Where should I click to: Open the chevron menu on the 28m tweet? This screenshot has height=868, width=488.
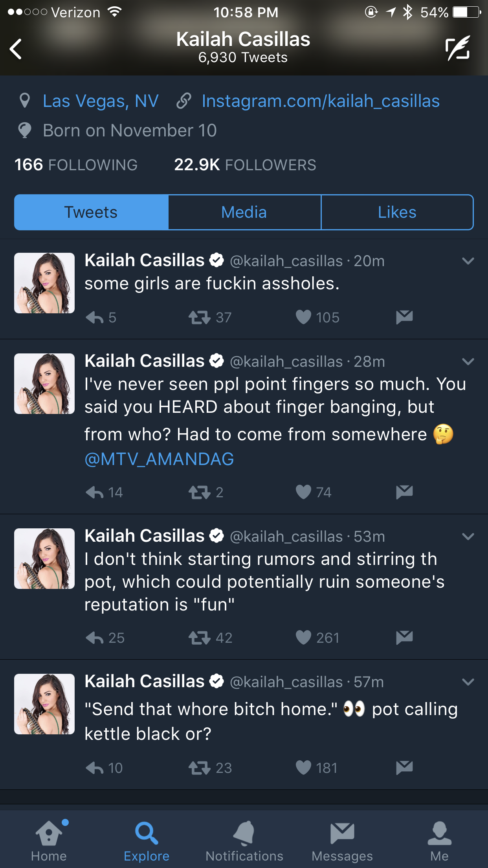point(468,362)
